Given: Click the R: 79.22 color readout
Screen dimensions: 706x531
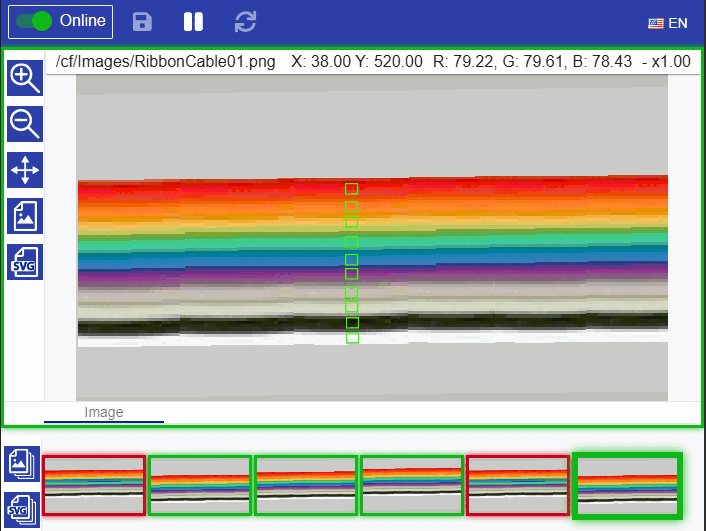Looking at the screenshot, I should [x=463, y=61].
